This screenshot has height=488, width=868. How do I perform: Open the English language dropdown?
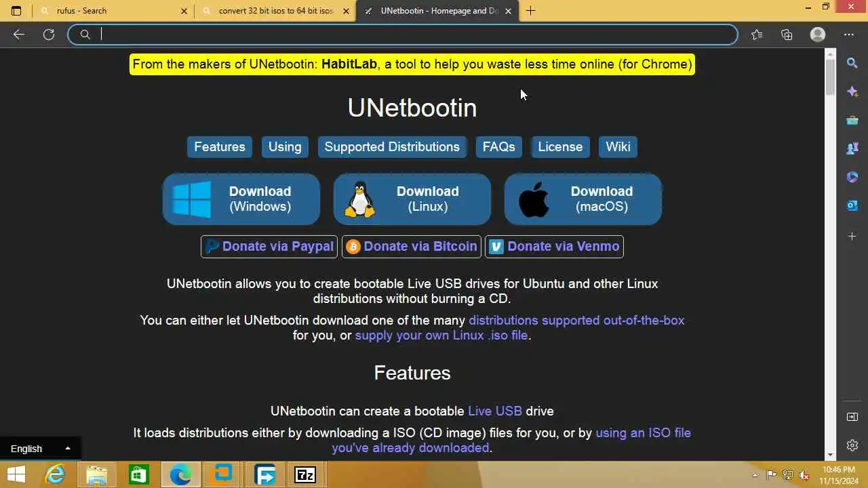coord(40,449)
